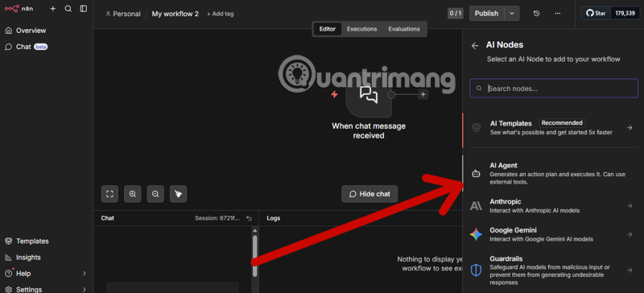Expand Anthropic with its arrow
This screenshot has height=293, width=644.
pyautogui.click(x=630, y=206)
